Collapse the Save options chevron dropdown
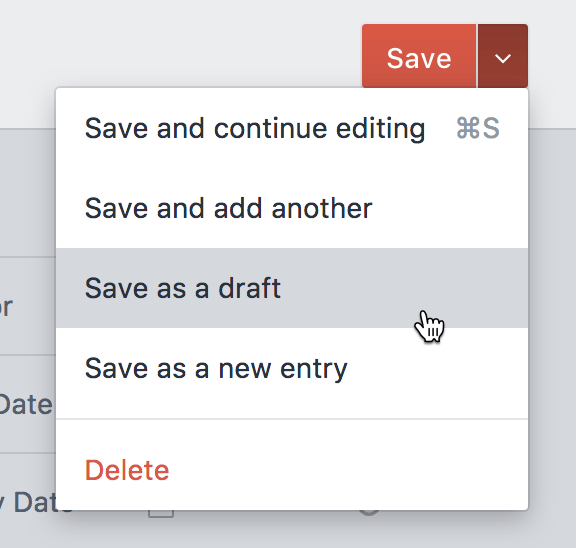This screenshot has width=578, height=548. pyautogui.click(x=503, y=56)
